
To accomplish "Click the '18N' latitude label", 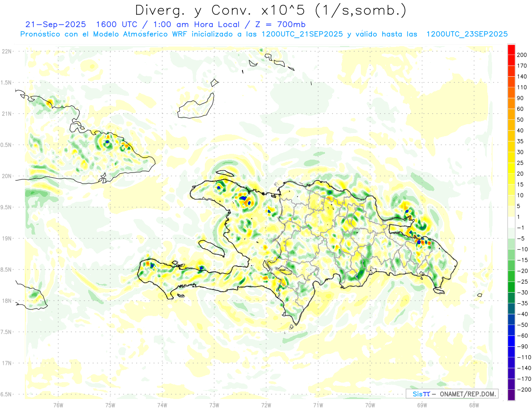I will (x=7, y=301).
